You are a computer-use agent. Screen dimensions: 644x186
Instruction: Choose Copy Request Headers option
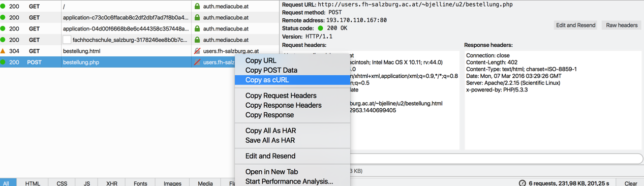tap(281, 96)
